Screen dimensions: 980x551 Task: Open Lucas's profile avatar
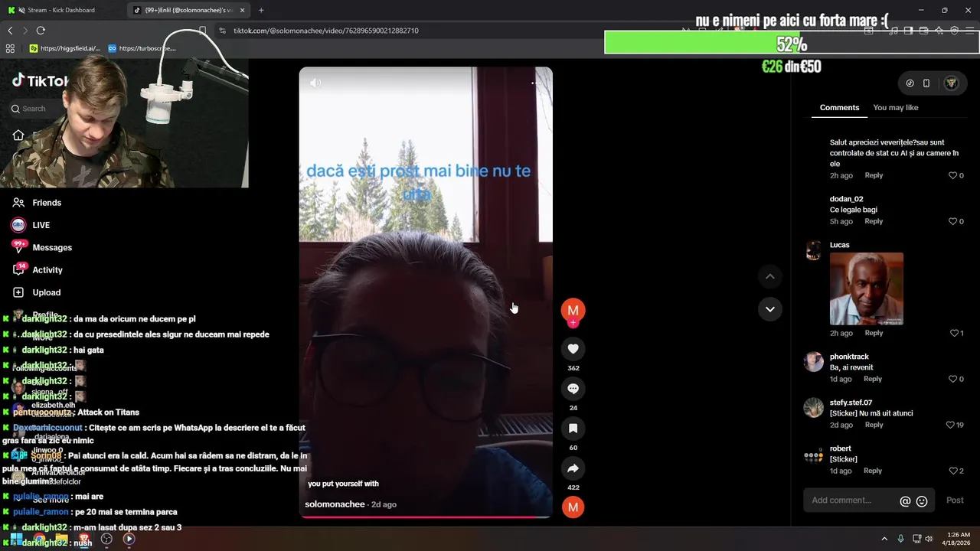tap(814, 251)
